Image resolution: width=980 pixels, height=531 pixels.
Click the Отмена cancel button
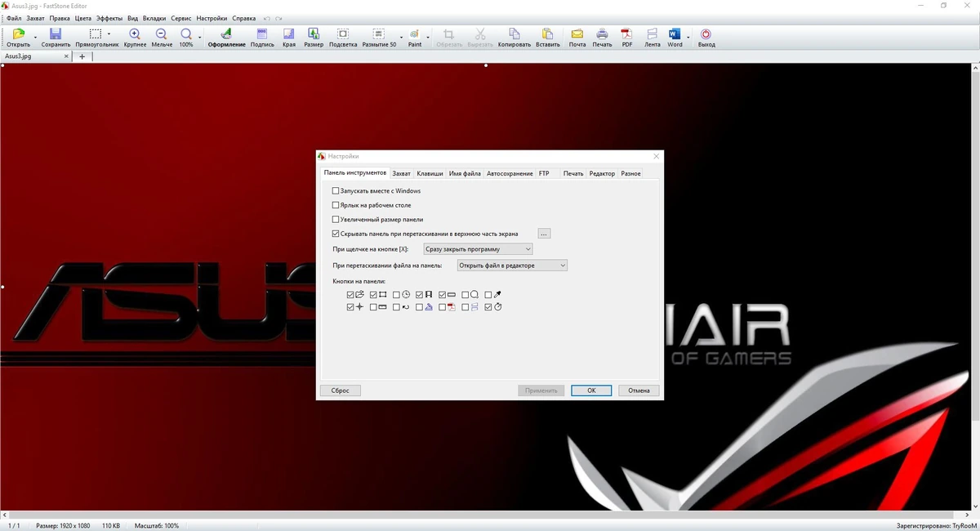point(639,390)
